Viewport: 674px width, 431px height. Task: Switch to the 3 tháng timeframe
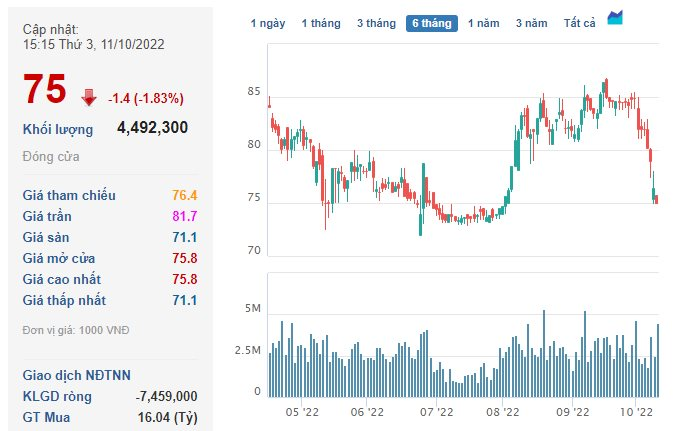pos(376,23)
